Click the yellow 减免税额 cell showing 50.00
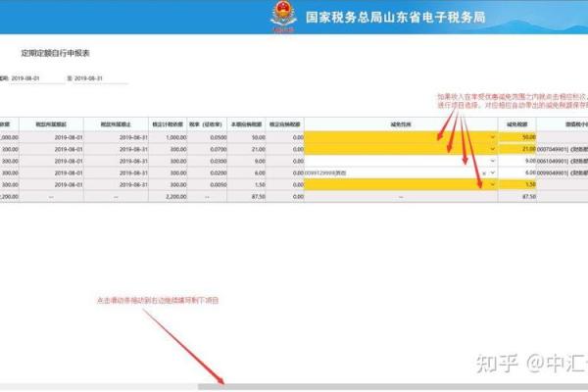The image size is (588, 392). (x=517, y=137)
